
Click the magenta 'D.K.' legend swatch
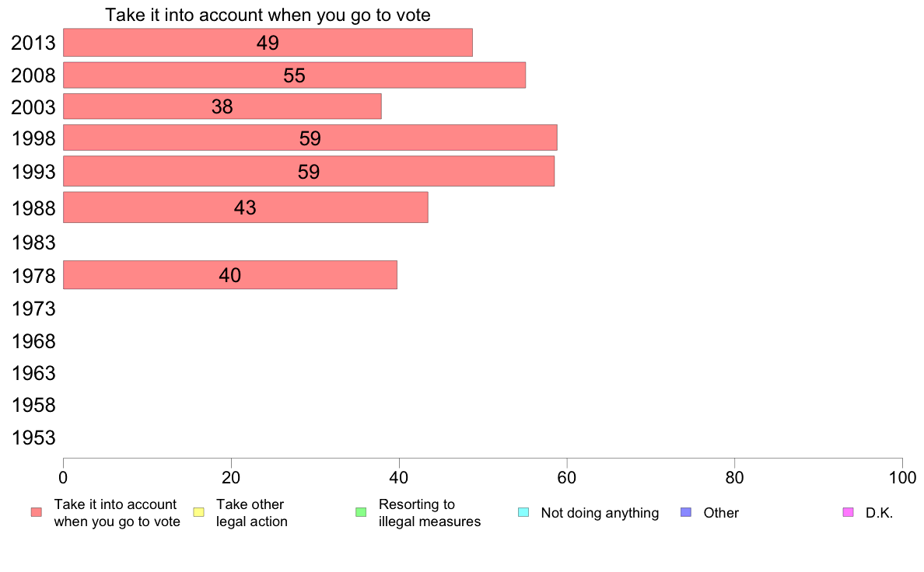(848, 512)
